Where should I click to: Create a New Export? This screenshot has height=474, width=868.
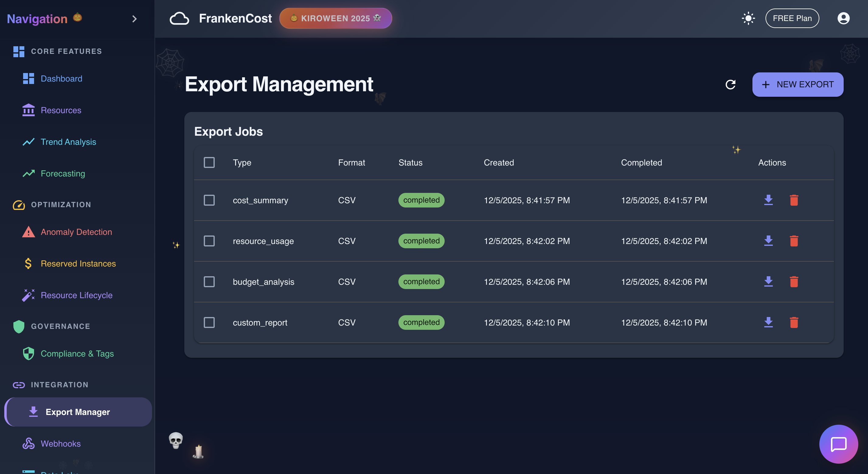pos(797,84)
